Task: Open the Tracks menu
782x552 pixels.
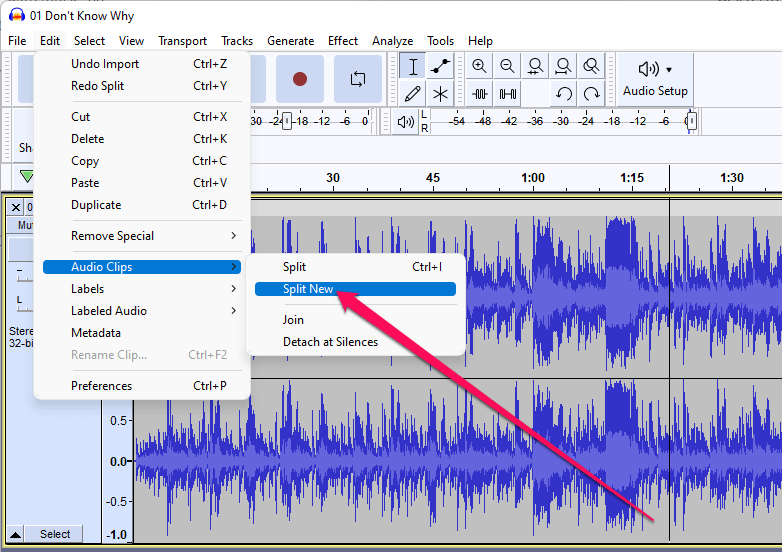Action: [237, 41]
